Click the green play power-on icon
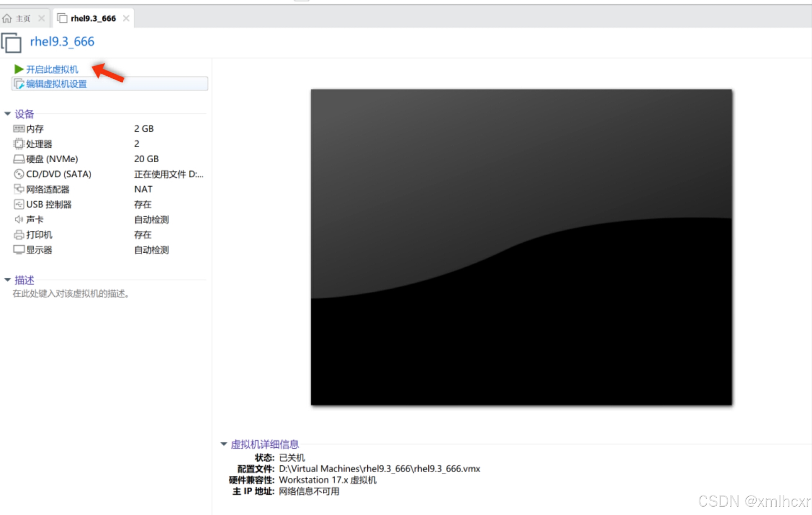Image resolution: width=812 pixels, height=515 pixels. [x=18, y=69]
